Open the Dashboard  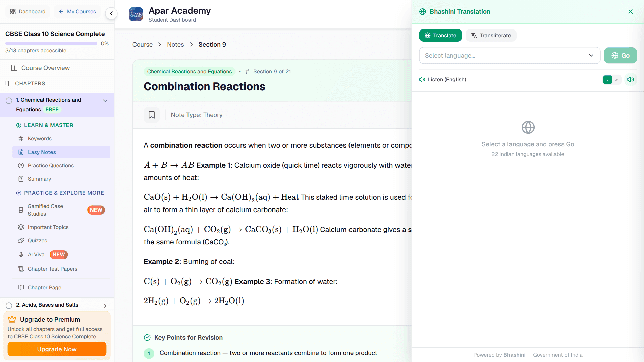[28, 12]
